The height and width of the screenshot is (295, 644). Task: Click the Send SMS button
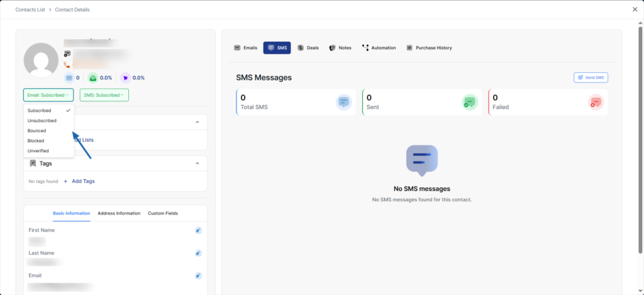[591, 77]
